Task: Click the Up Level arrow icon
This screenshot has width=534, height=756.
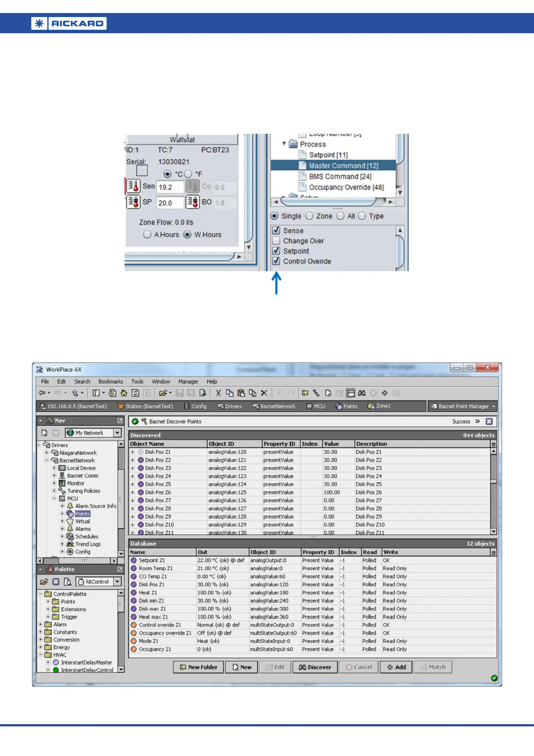Action: pyautogui.click(x=75, y=393)
